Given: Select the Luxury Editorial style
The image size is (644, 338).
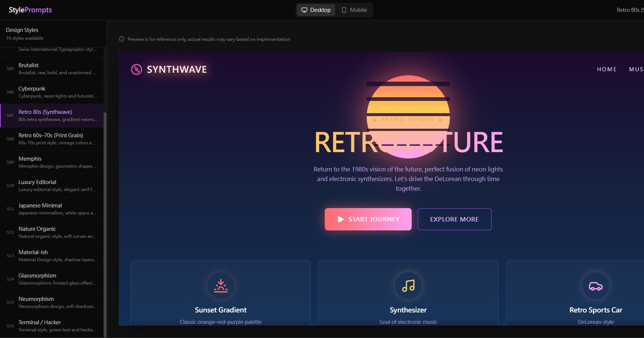Looking at the screenshot, I should point(52,186).
